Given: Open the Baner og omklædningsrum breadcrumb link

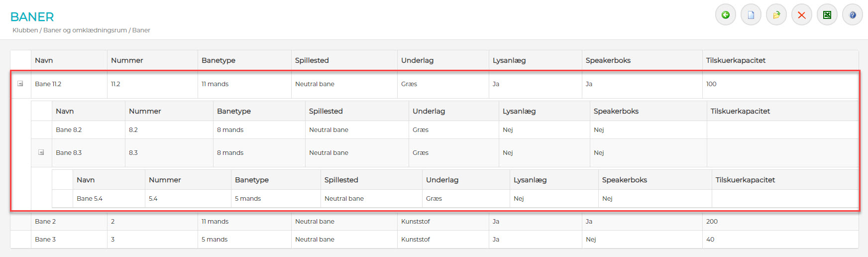Looking at the screenshot, I should [85, 30].
